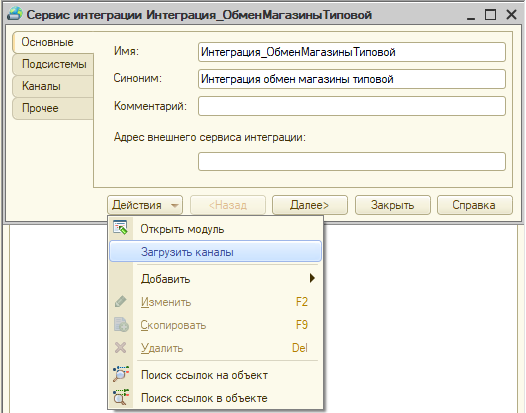Click into the Комментарий field
Screen dimensions: 526x413
352,106
